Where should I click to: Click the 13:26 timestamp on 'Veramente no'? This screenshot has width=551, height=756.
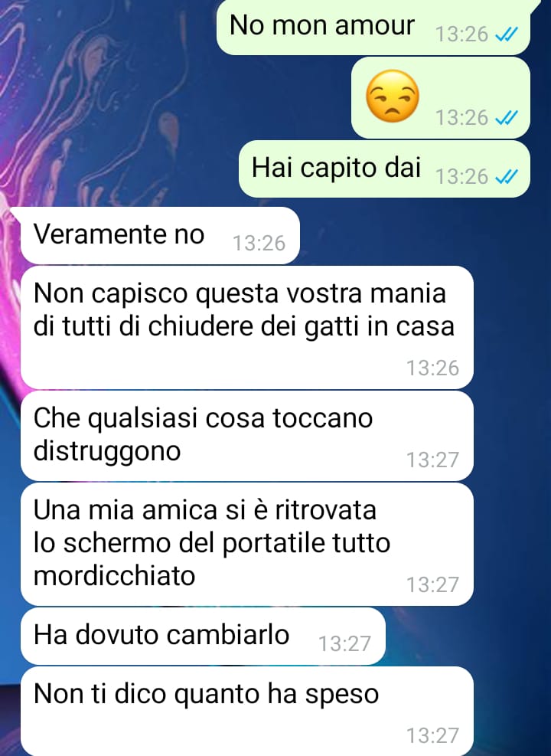[x=259, y=243]
